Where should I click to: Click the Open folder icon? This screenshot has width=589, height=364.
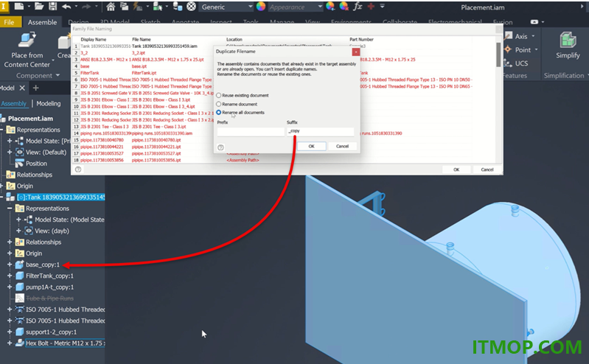tap(39, 6)
